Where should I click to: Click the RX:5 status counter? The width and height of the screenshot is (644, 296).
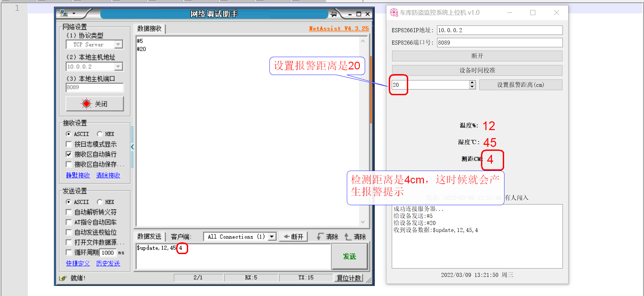(251, 278)
